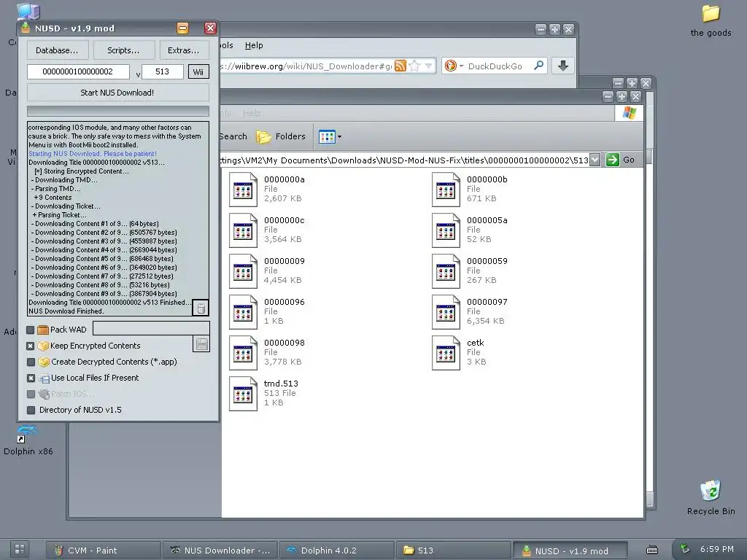Click the Start menu button in taskbar

pos(20,548)
